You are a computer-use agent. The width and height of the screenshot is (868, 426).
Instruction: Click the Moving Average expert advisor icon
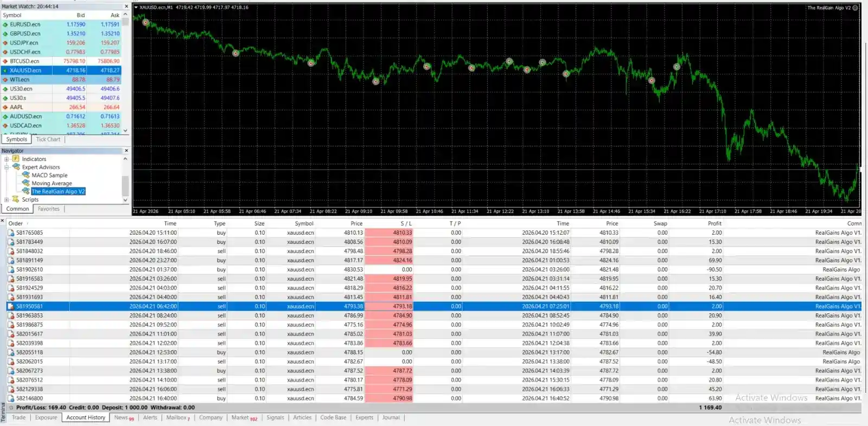(x=25, y=183)
